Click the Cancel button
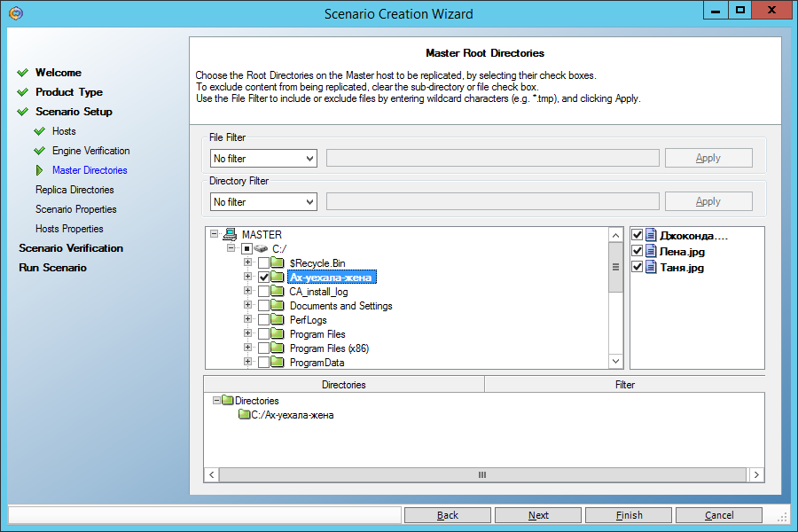798x532 pixels. point(718,515)
